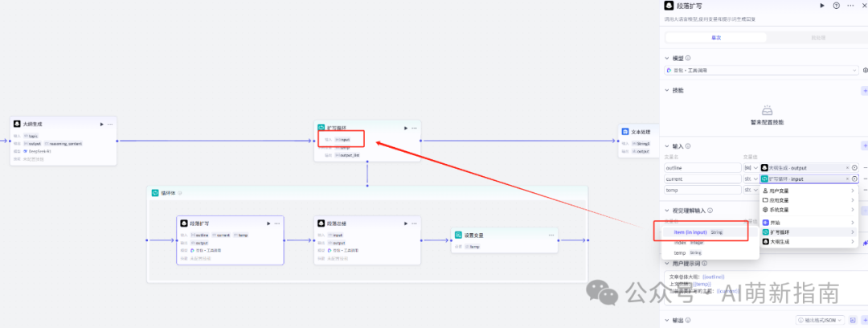Open help icon in 段落扩写 panel header
The width and height of the screenshot is (868, 328).
pos(836,5)
